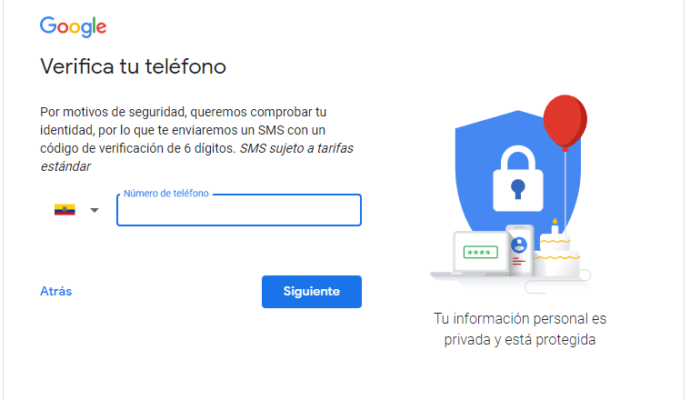Go back with the Atrás link

click(x=55, y=292)
